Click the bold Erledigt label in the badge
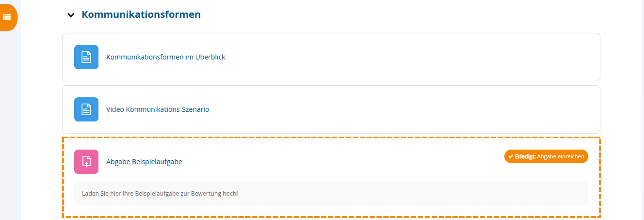This screenshot has height=220, width=644. [x=525, y=156]
